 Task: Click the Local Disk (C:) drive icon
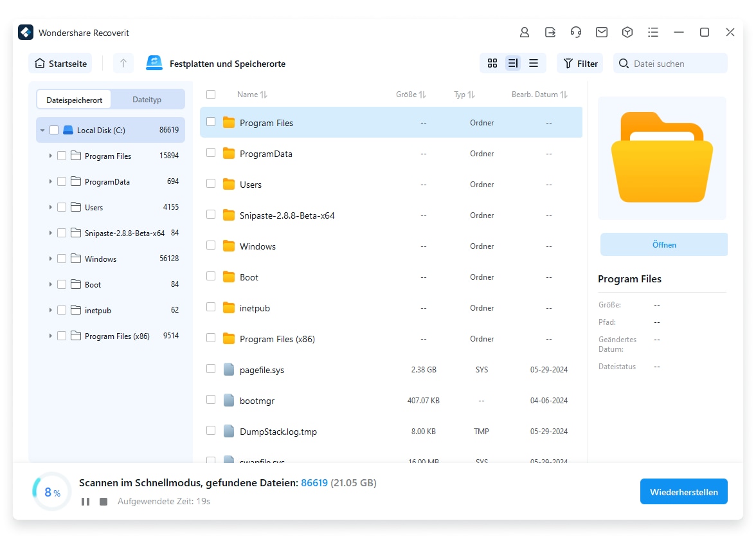pyautogui.click(x=68, y=130)
